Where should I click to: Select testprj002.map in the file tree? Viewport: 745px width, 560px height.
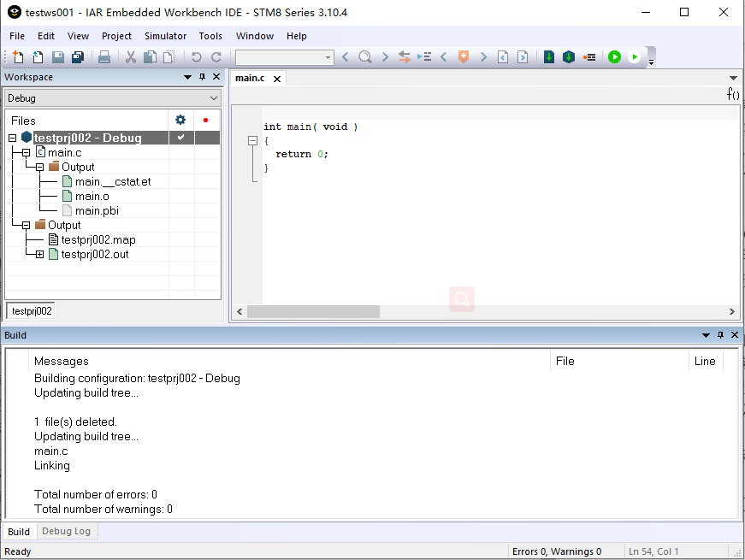(x=98, y=240)
